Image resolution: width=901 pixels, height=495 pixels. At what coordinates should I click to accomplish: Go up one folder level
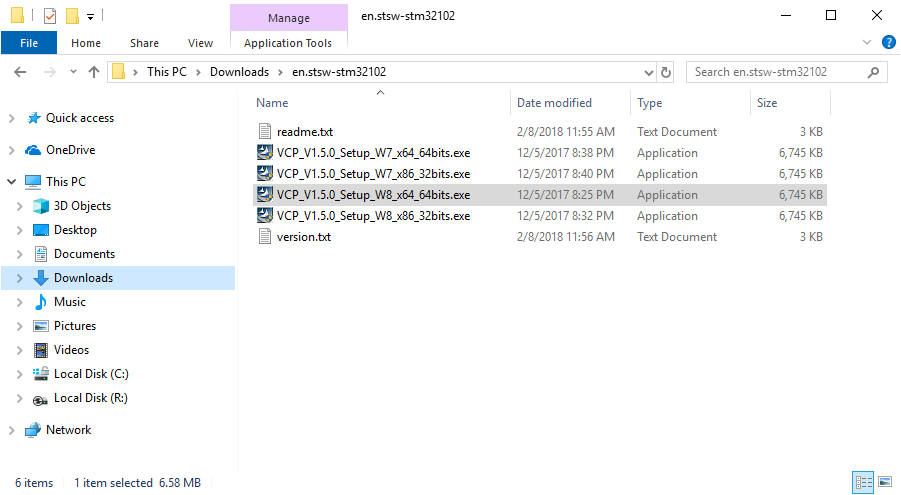[94, 72]
